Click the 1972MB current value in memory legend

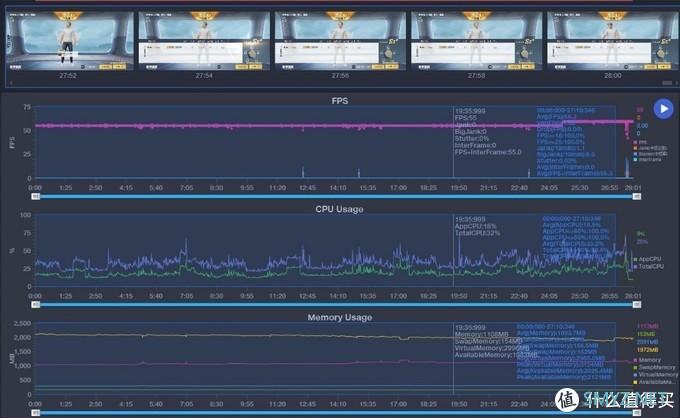647,350
